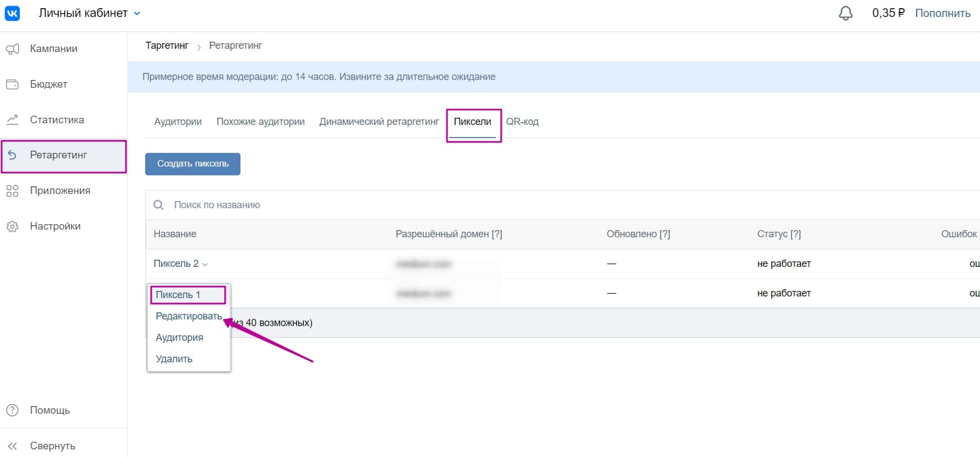The height and width of the screenshot is (457, 980).
Task: Open the Приложения section
Action: (x=60, y=191)
